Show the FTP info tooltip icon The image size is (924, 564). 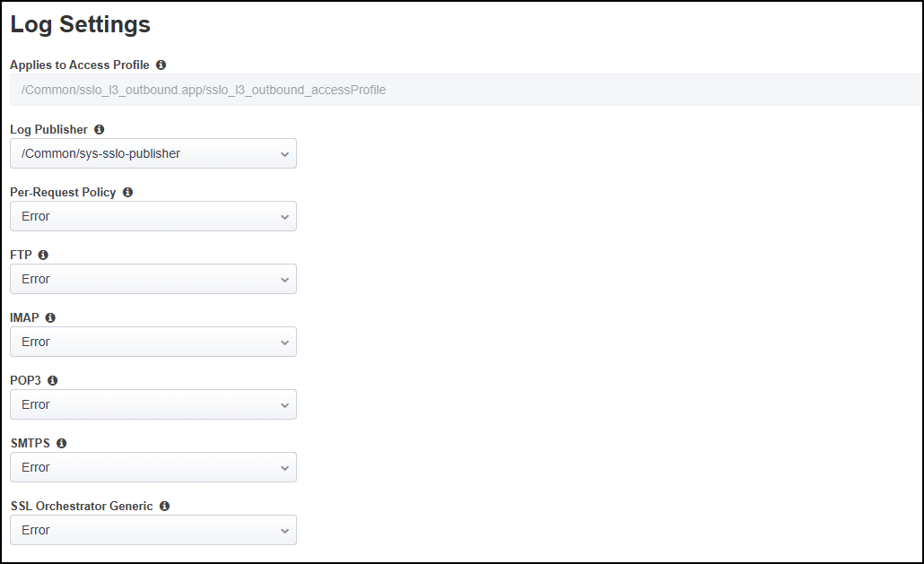click(x=43, y=255)
